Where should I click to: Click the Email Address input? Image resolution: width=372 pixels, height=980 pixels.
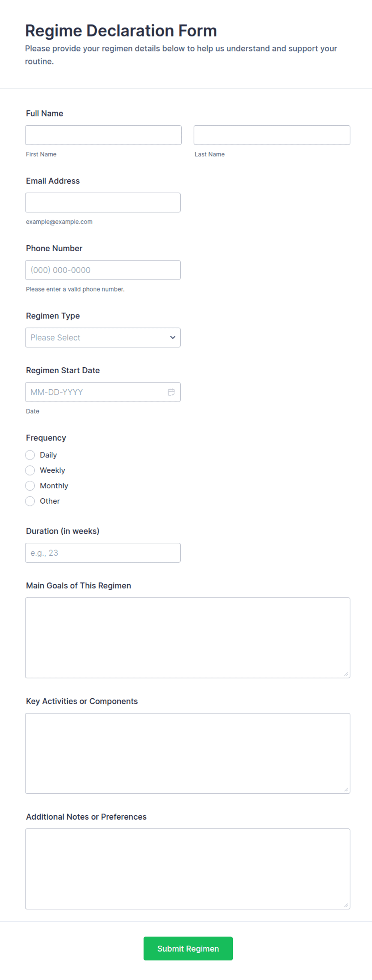click(x=103, y=202)
